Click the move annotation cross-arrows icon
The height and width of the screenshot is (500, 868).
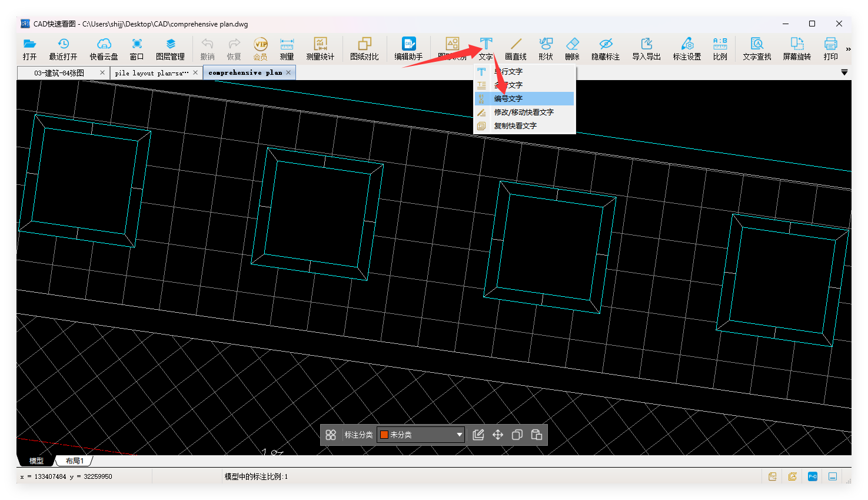(x=498, y=435)
